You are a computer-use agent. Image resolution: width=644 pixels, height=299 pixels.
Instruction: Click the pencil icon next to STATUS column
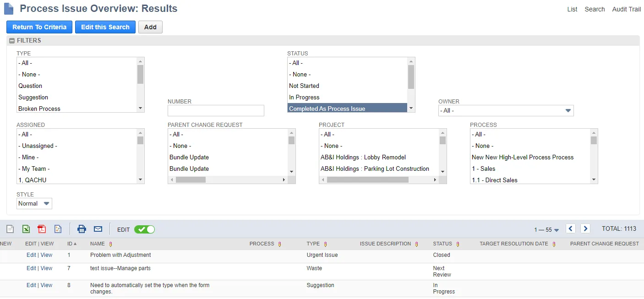click(x=458, y=244)
